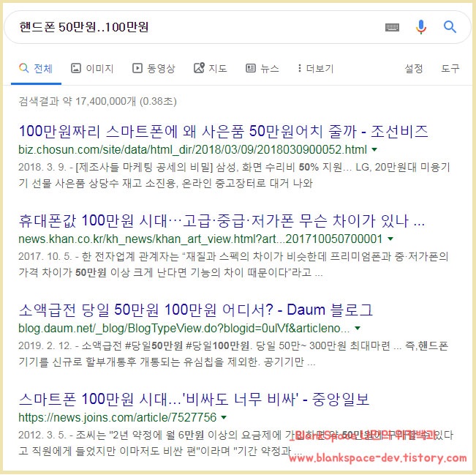
Task: Open the 조선비즈 100만원짜리 스마트폰 result
Action: pos(224,132)
